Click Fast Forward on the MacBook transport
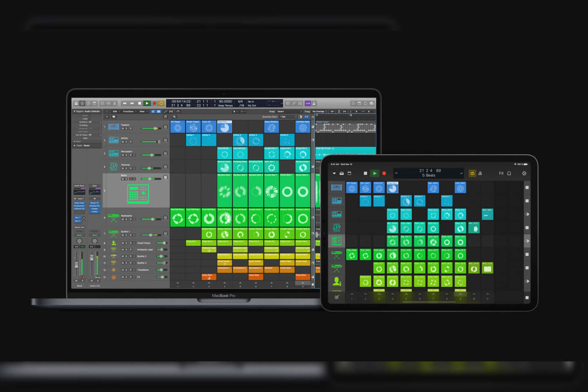Viewport: 588px width, 392px height. coord(132,103)
